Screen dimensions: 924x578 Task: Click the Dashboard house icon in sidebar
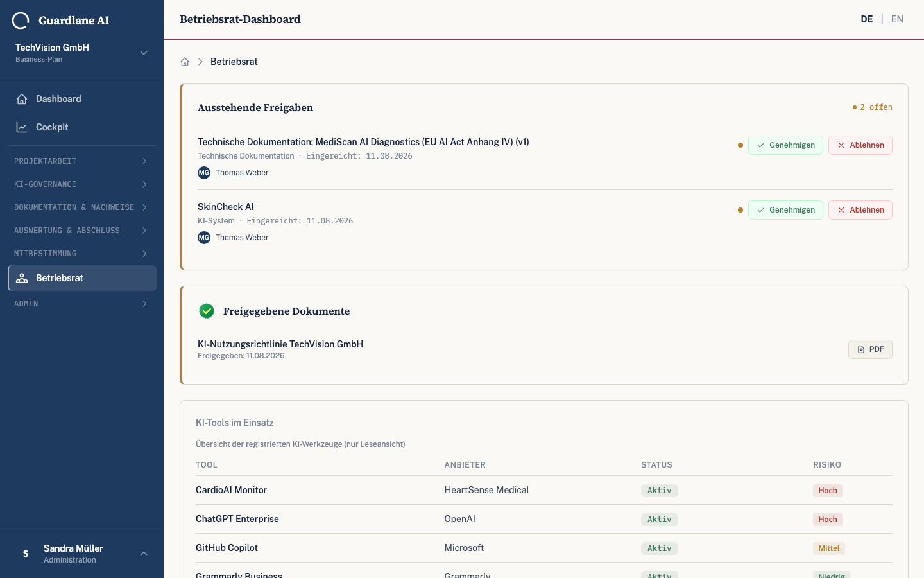[x=22, y=99]
